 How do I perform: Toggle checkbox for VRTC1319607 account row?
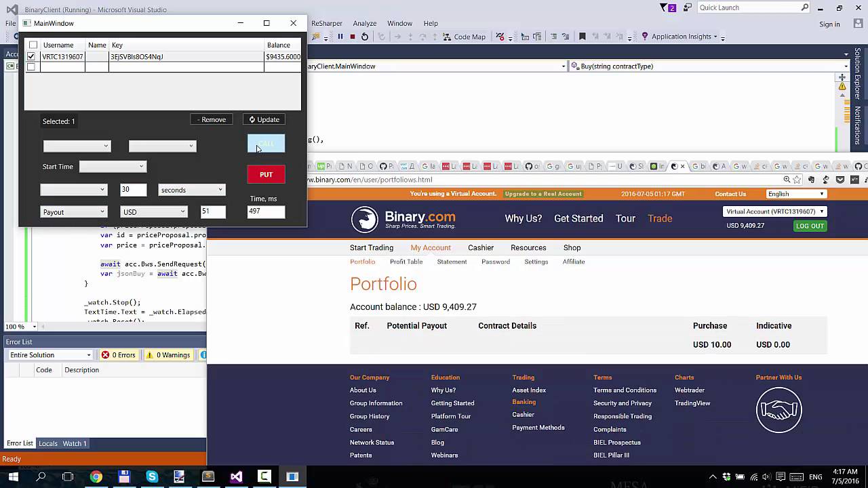31,56
